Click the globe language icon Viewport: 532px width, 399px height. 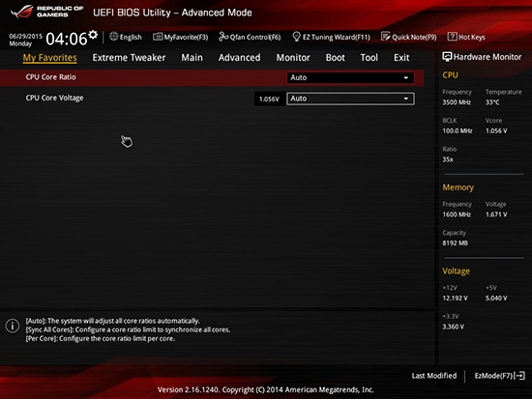tap(114, 37)
